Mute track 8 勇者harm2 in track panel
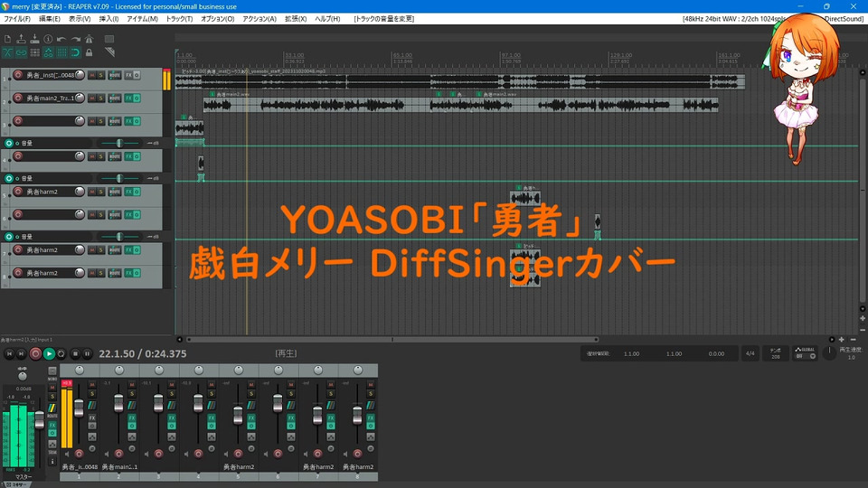This screenshot has width=868, height=488. pyautogui.click(x=92, y=273)
